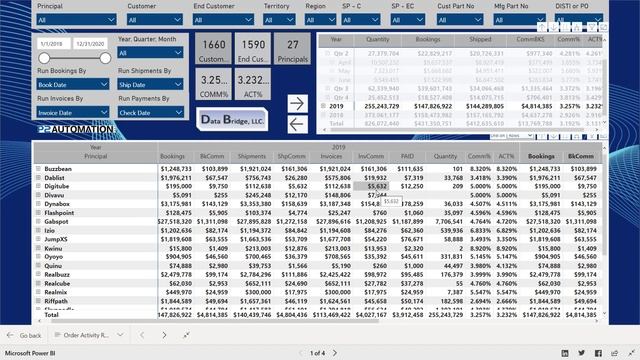Click the Quantity column header in year matrix

[x=378, y=40]
